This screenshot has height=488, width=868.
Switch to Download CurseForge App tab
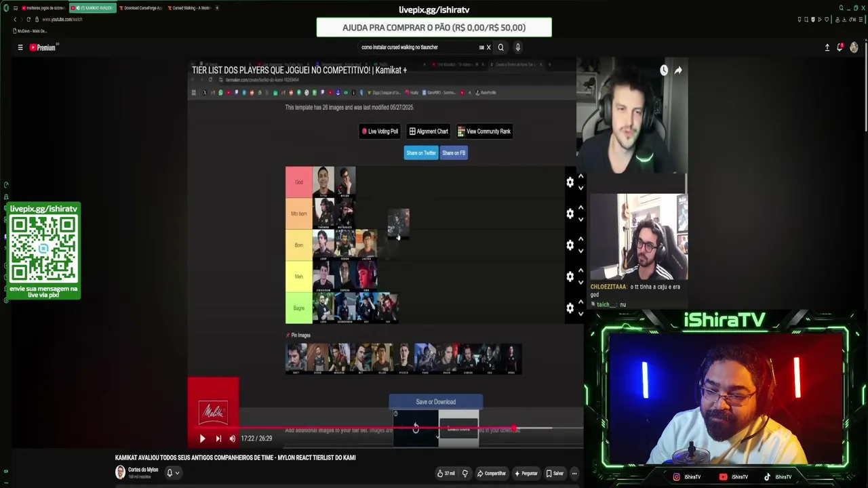[x=140, y=8]
